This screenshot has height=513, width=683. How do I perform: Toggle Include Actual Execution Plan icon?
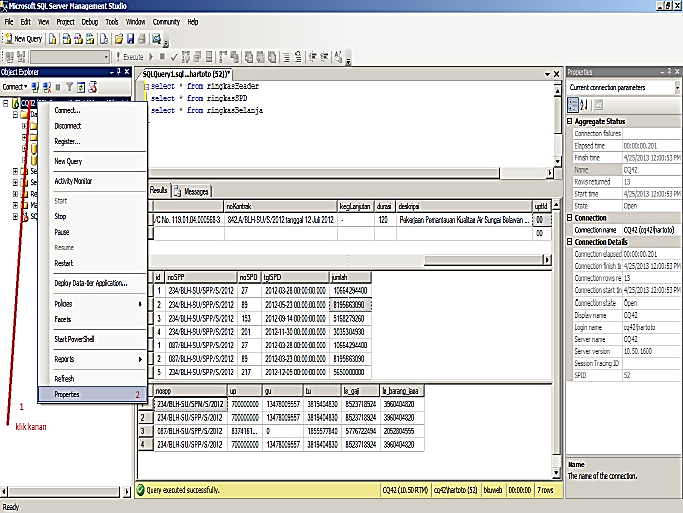click(x=223, y=57)
